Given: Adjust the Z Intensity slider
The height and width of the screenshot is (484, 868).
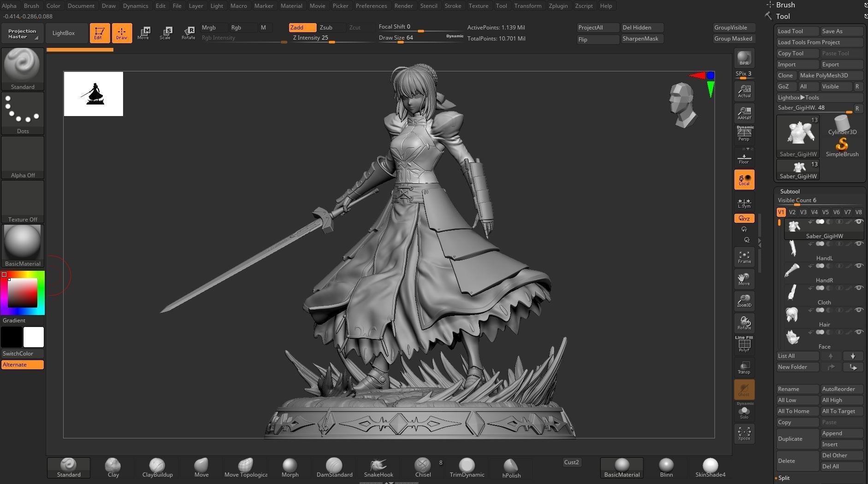Looking at the screenshot, I should tap(331, 38).
